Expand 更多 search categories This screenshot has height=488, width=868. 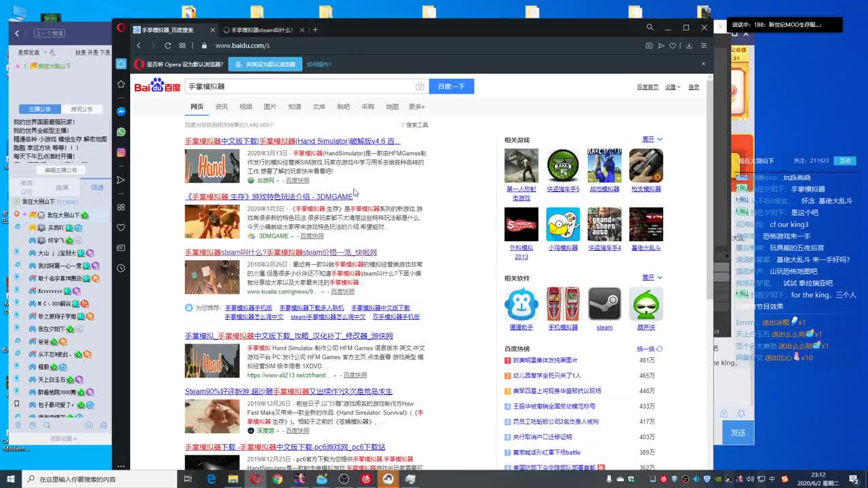point(416,106)
